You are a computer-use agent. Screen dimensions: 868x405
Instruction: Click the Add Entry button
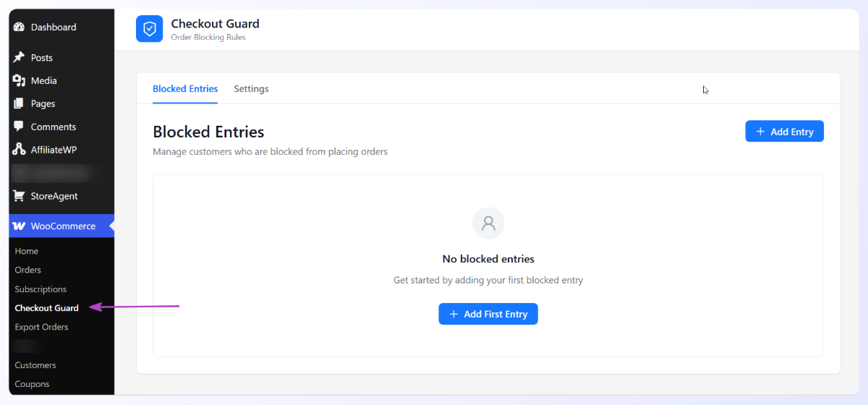[x=784, y=132]
